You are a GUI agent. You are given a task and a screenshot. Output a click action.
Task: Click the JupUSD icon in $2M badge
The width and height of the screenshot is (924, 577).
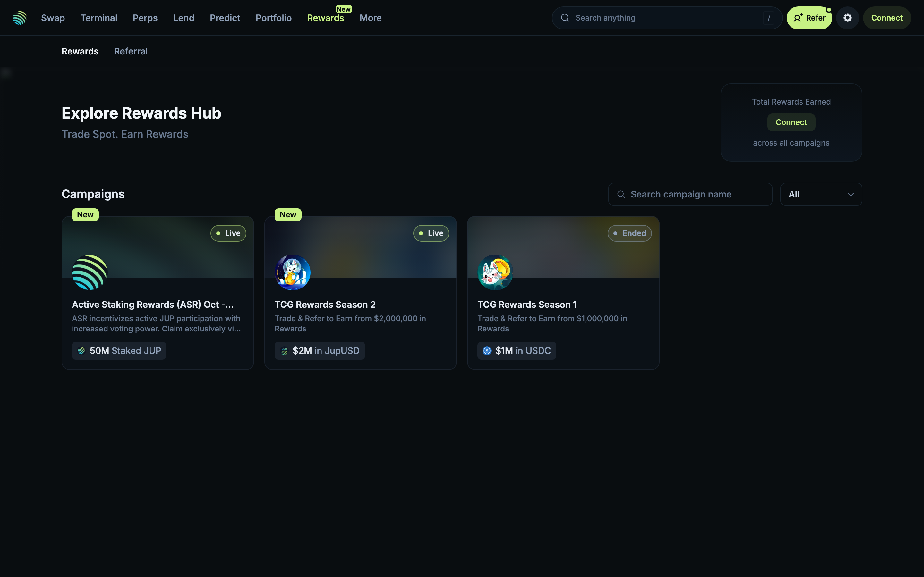coord(284,351)
